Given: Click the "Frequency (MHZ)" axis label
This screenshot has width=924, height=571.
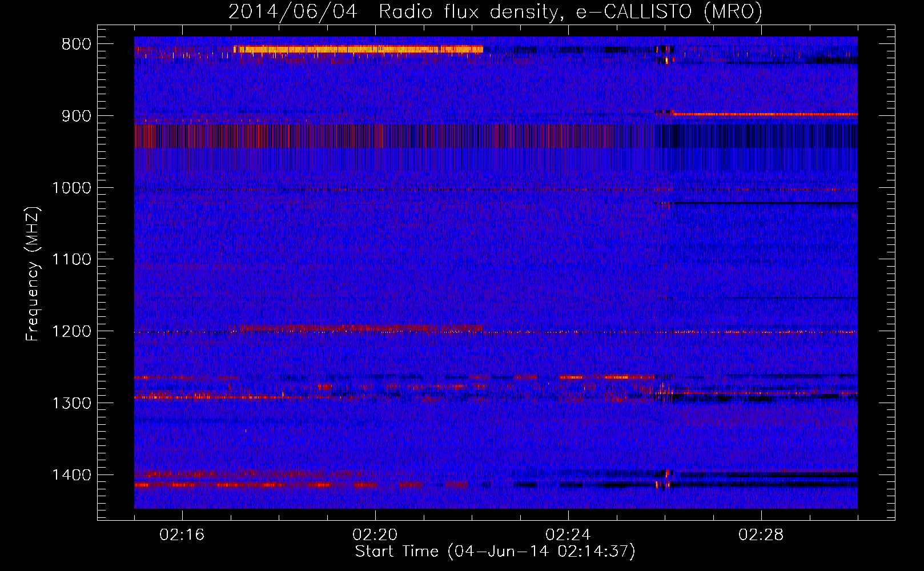Looking at the screenshot, I should pyautogui.click(x=33, y=274).
